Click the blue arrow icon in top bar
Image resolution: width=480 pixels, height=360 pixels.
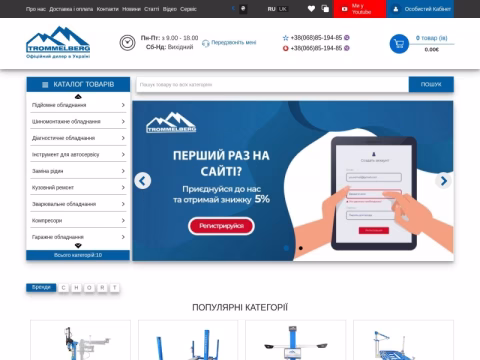[x=233, y=9]
